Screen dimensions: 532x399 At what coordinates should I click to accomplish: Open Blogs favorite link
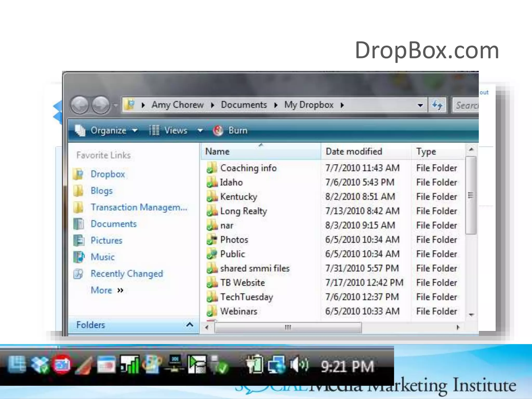(102, 191)
